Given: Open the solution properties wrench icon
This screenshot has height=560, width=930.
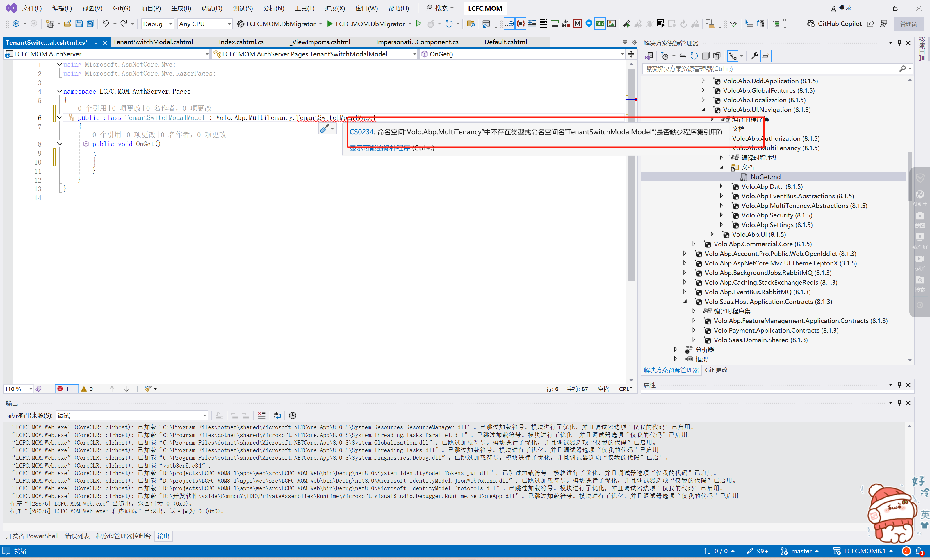Looking at the screenshot, I should 754,56.
